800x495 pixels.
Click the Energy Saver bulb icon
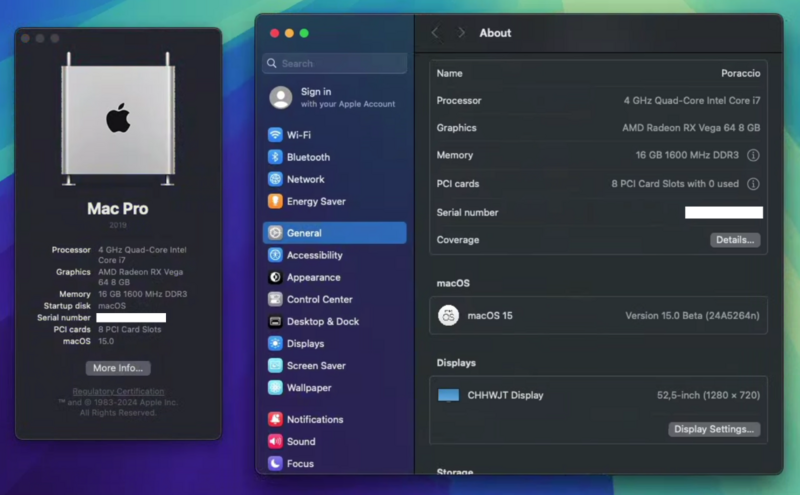pos(275,201)
